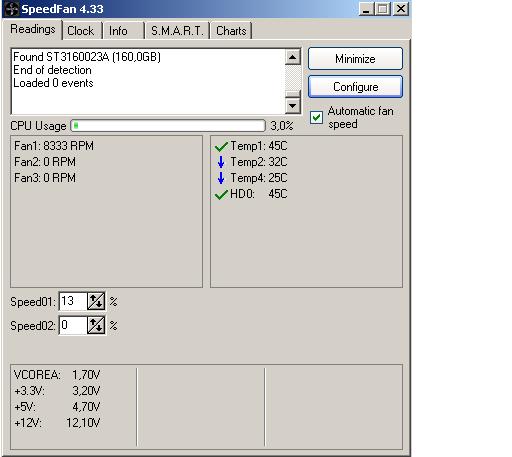Click the Fan2: 0 RPM reading

[45, 162]
